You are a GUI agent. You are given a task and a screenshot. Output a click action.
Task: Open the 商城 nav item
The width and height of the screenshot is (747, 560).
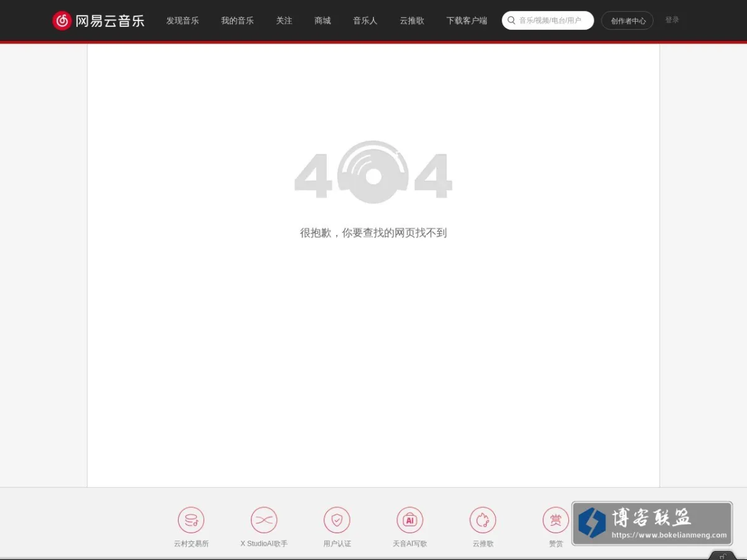click(322, 21)
